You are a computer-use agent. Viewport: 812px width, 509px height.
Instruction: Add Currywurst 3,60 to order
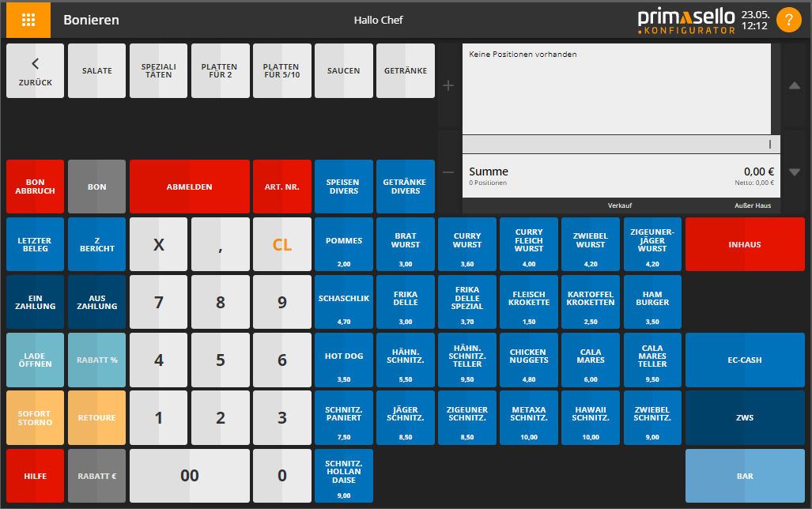tap(467, 244)
